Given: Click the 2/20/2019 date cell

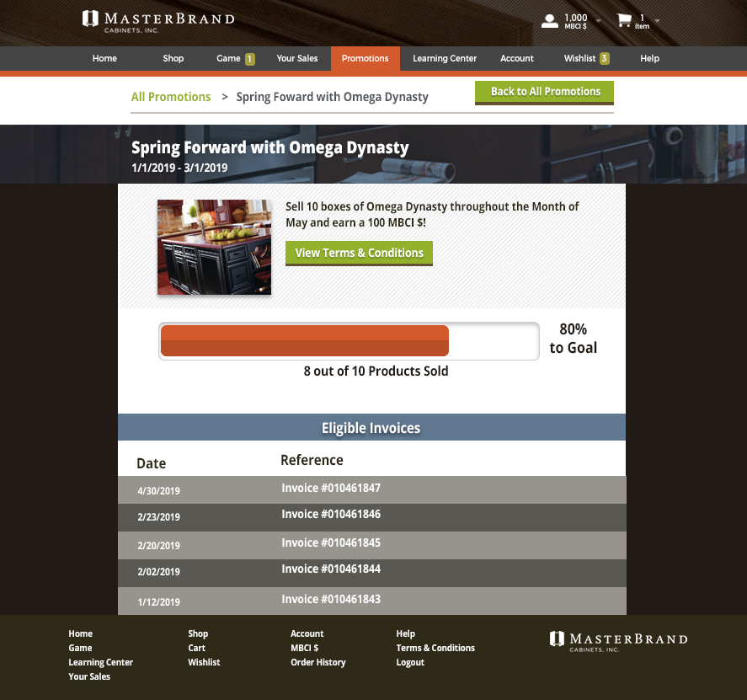Looking at the screenshot, I should coord(158,546).
